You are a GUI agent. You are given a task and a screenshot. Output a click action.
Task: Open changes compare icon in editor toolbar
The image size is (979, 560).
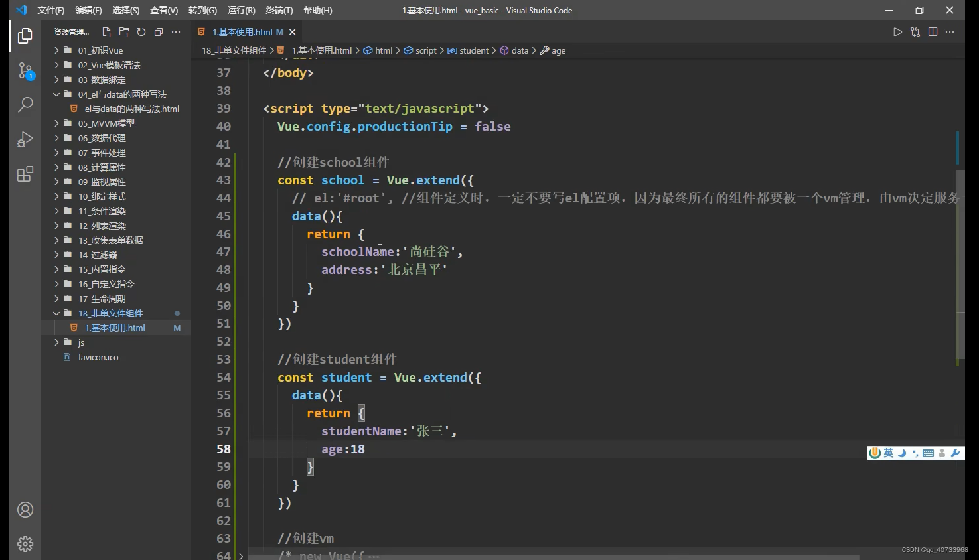(x=915, y=32)
